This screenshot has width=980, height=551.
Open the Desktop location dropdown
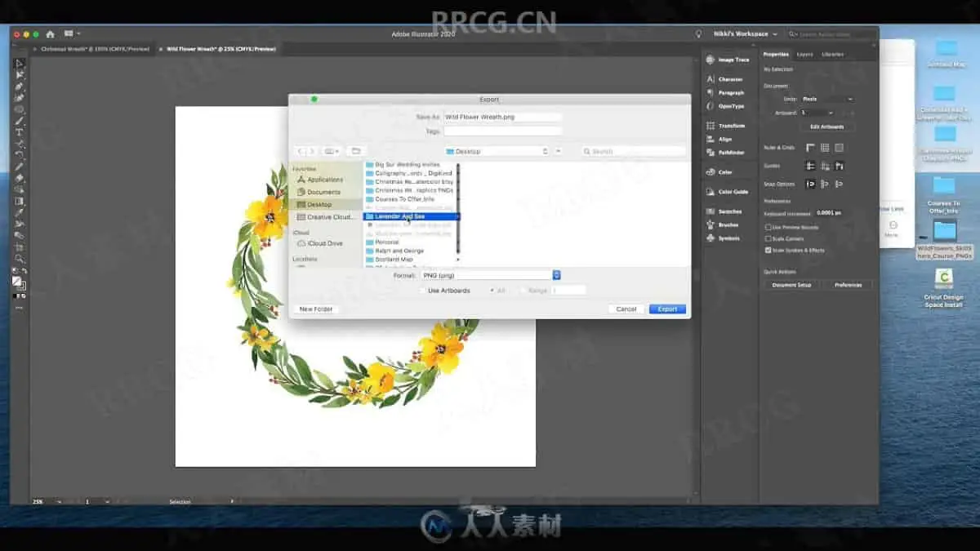click(497, 151)
